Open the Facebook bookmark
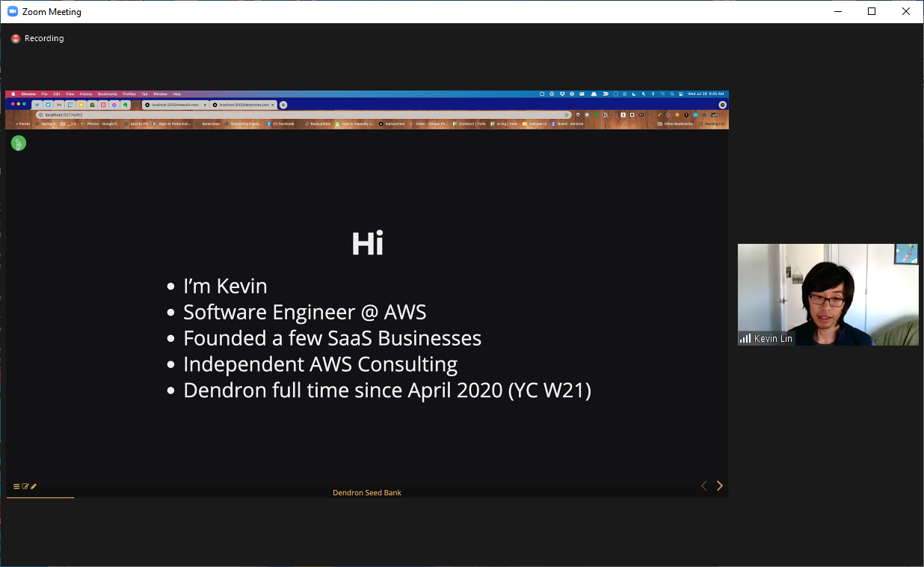Image resolution: width=924 pixels, height=567 pixels. pyautogui.click(x=280, y=123)
